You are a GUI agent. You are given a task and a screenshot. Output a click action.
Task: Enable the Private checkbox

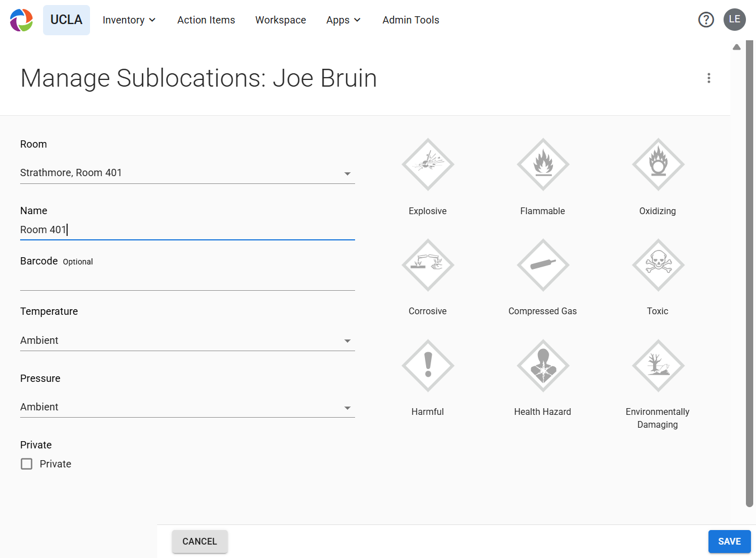(x=26, y=464)
